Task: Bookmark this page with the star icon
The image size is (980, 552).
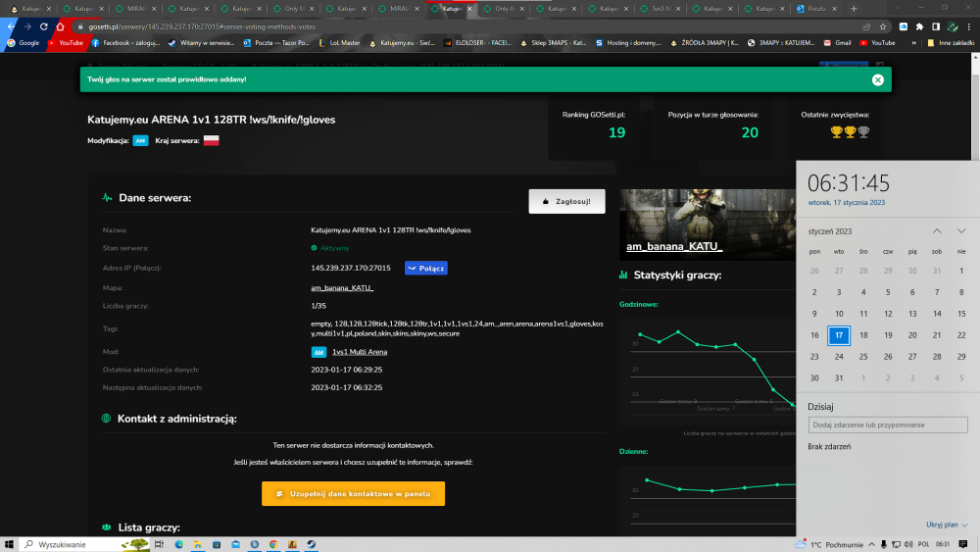Action: (x=883, y=26)
